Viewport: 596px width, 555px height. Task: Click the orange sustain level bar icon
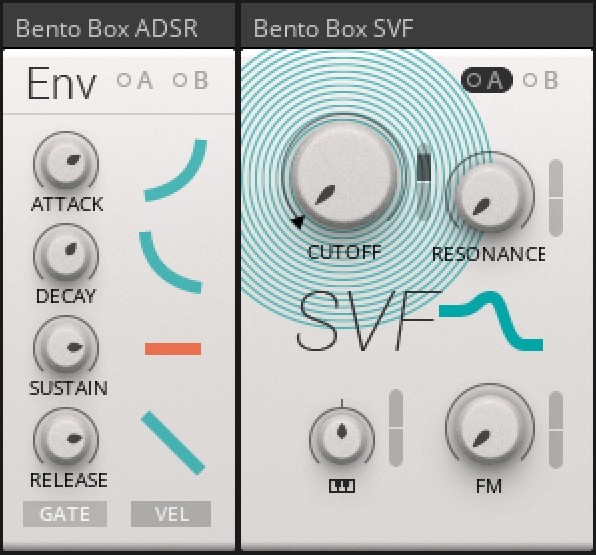[x=173, y=349]
